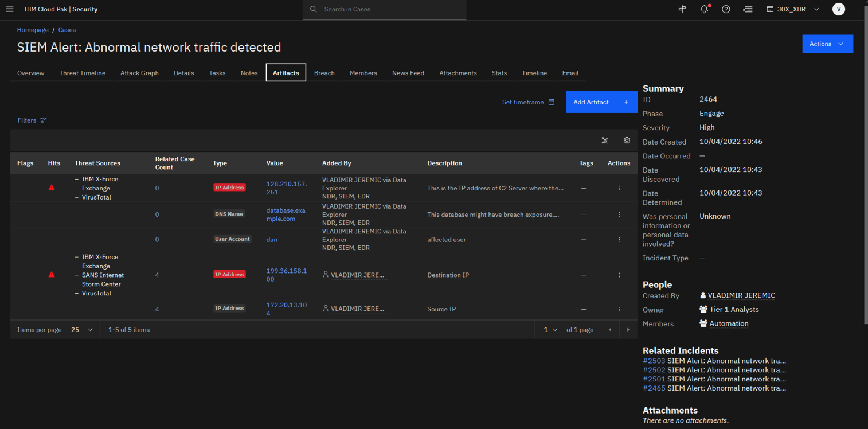The image size is (868, 429).
Task: Click the red hit warning for 199.36.158.100
Action: [52, 275]
